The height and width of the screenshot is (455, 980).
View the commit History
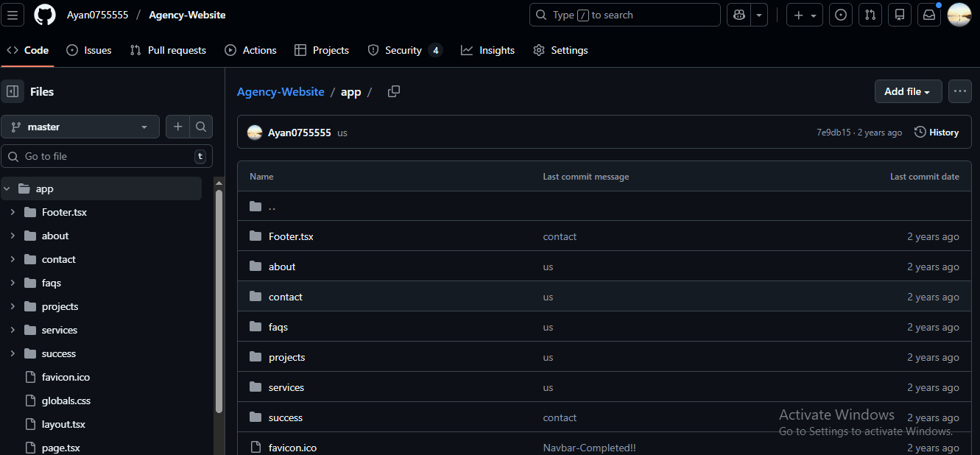point(937,133)
